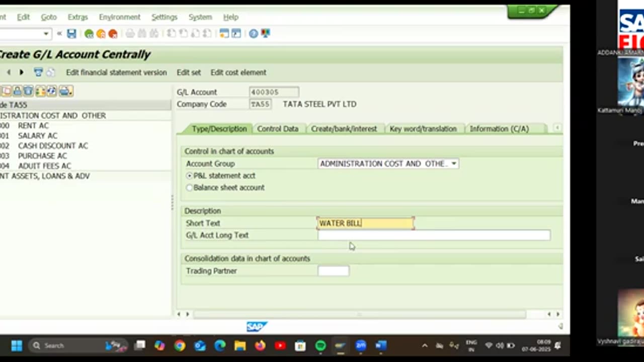Click the Find Next binoculars icon
644x362 pixels.
[x=154, y=34]
